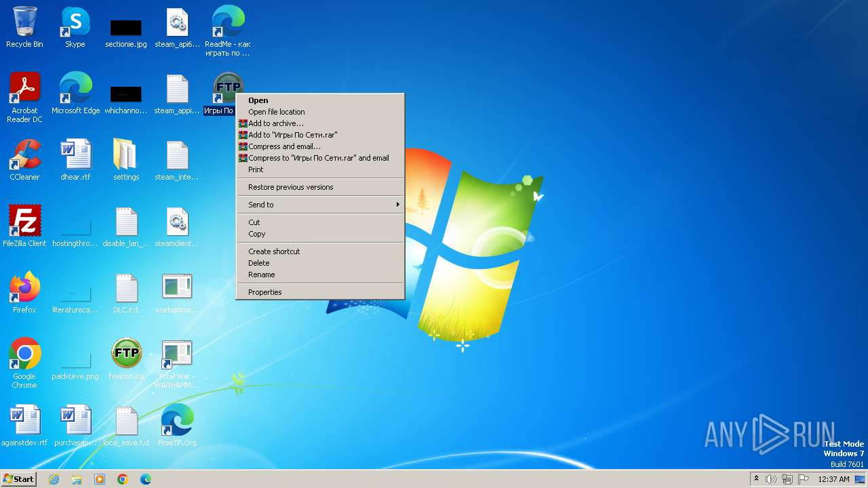This screenshot has height=488, width=868.
Task: Choose Compress and email... menu entry
Action: click(319, 146)
